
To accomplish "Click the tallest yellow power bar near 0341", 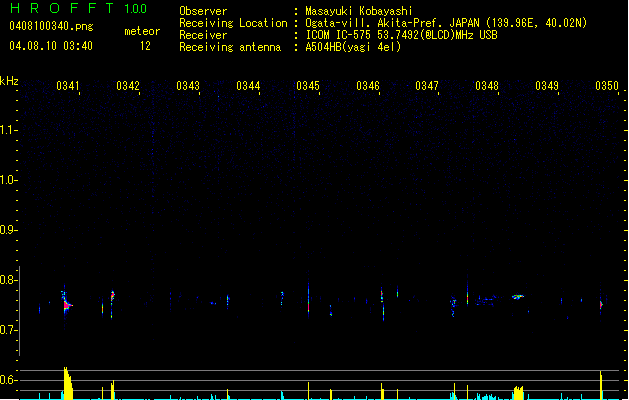I will 68,383.
